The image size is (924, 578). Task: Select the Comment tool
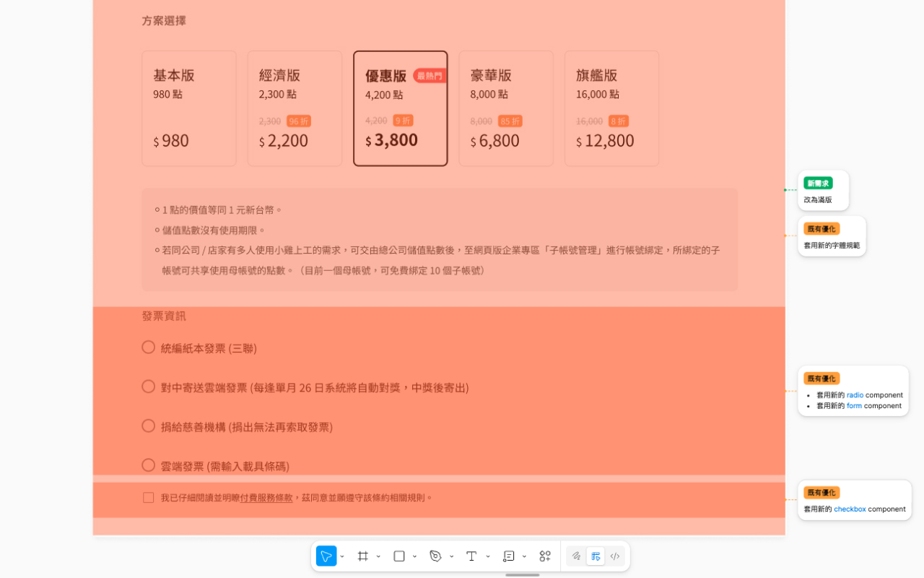(x=509, y=556)
